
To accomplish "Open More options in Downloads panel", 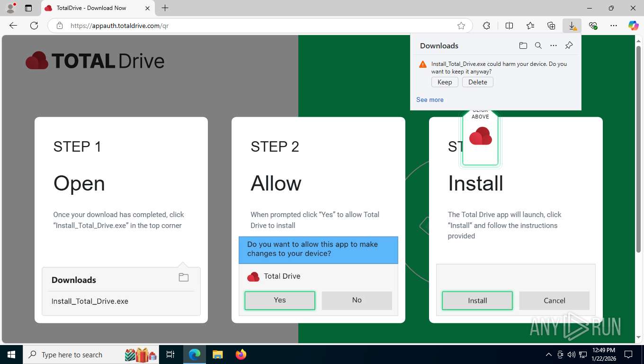I will (x=554, y=45).
